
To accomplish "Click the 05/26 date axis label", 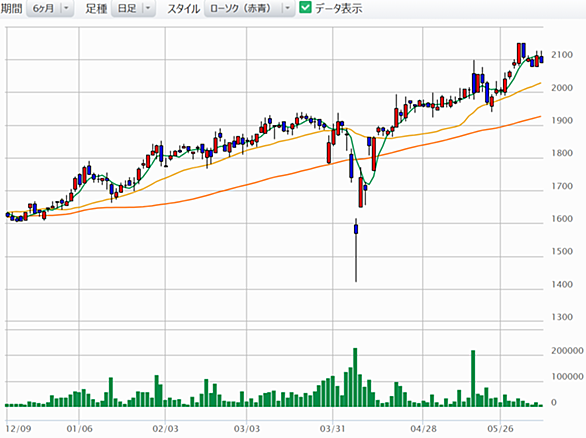I will tap(500, 429).
